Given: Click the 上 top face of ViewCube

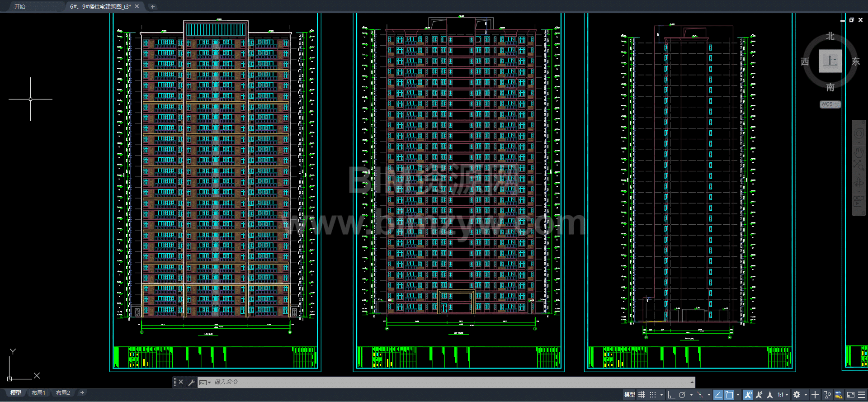Looking at the screenshot, I should 830,61.
